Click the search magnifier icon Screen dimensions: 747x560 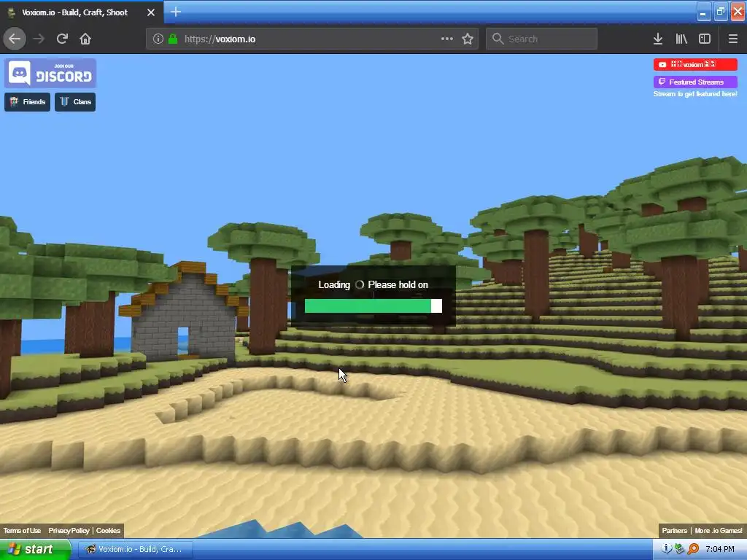point(498,39)
